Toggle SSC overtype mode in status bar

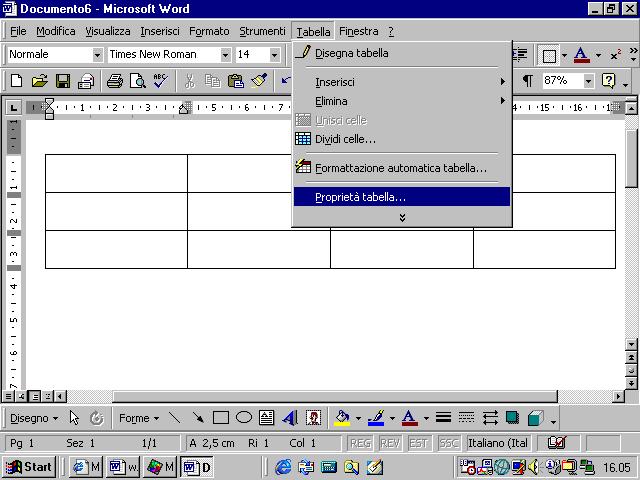click(x=448, y=443)
